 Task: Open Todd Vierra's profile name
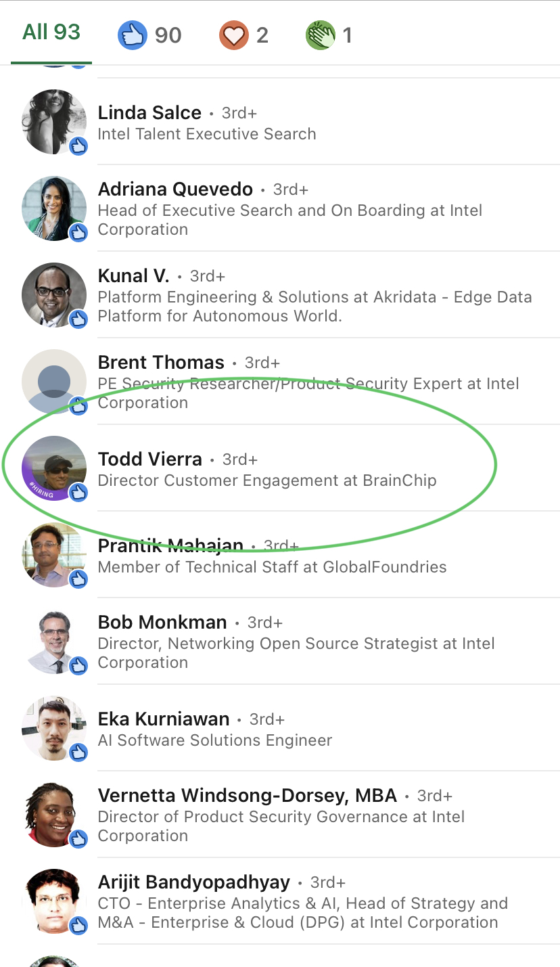click(x=150, y=459)
